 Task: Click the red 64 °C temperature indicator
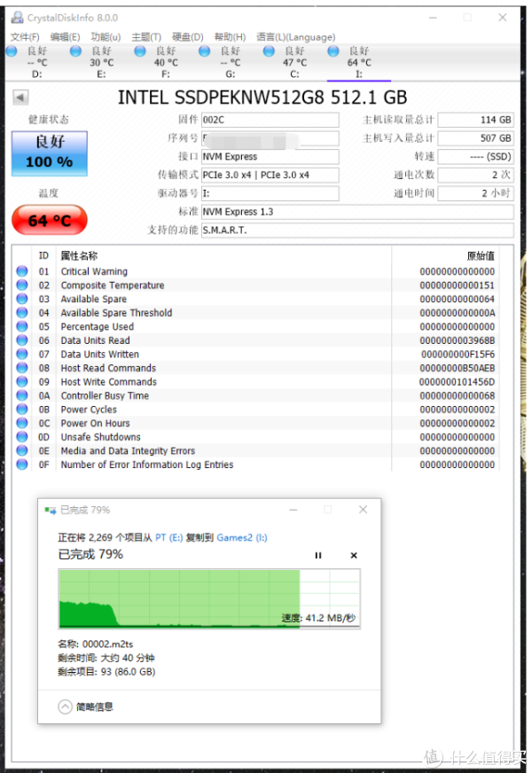click(x=50, y=220)
